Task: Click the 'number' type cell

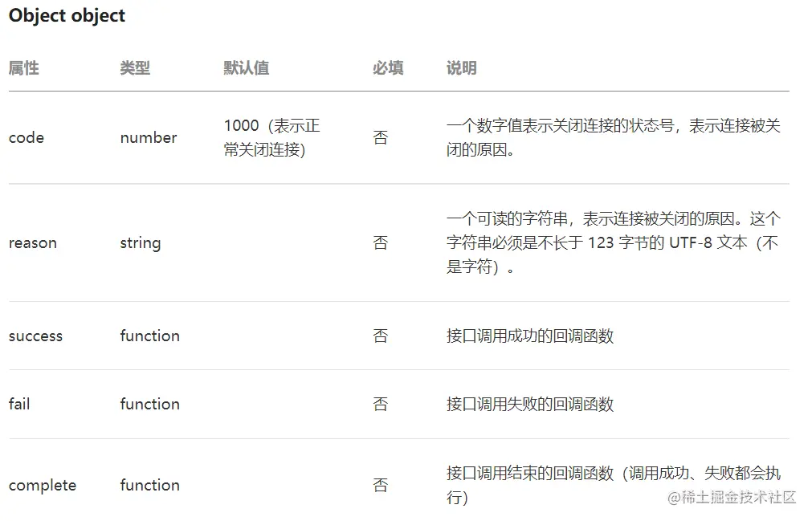Action: pos(149,137)
